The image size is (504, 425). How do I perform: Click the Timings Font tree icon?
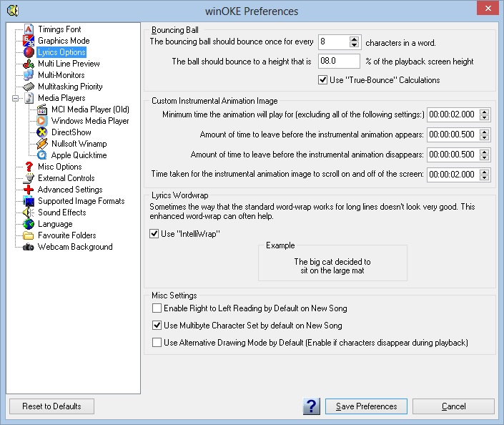pyautogui.click(x=29, y=29)
